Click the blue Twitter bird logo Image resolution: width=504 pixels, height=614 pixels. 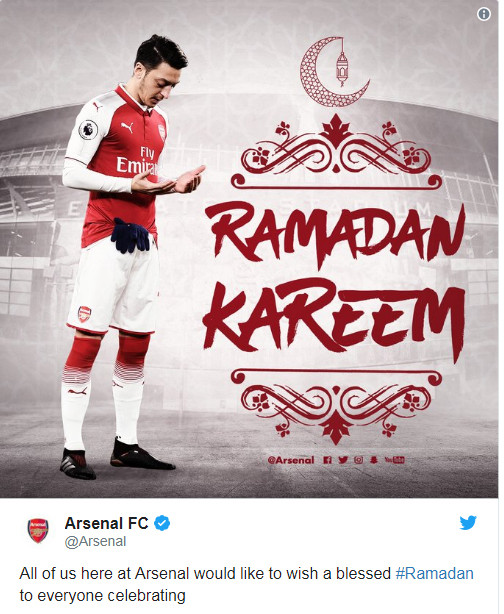(468, 522)
